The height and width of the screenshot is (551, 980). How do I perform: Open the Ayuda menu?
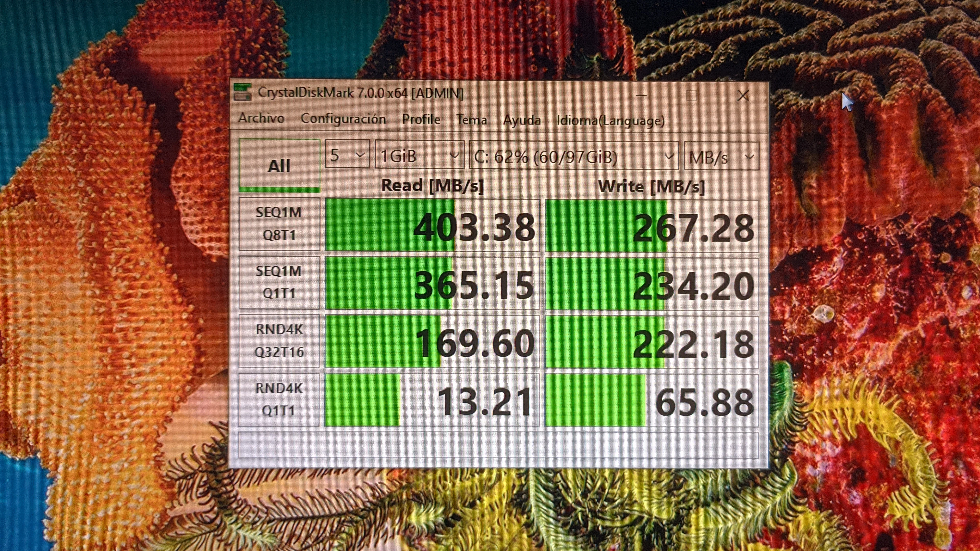(x=522, y=120)
